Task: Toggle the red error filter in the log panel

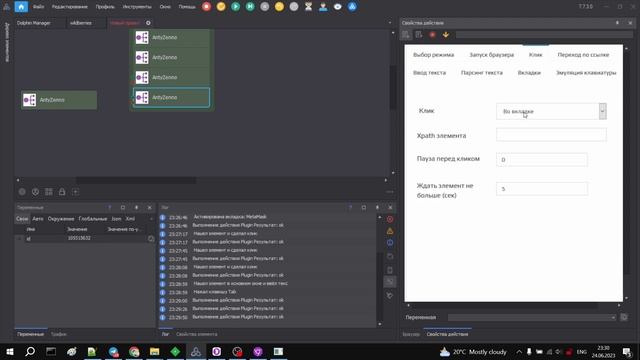Action: point(390,219)
